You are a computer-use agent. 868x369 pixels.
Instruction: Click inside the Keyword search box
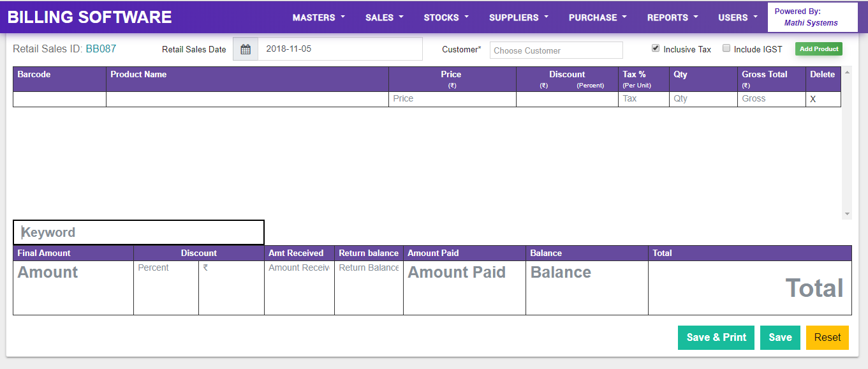click(x=139, y=232)
